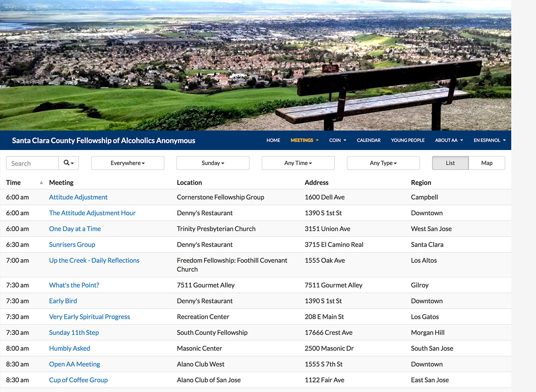
Task: Expand the Any Time dropdown
Action: (298, 163)
